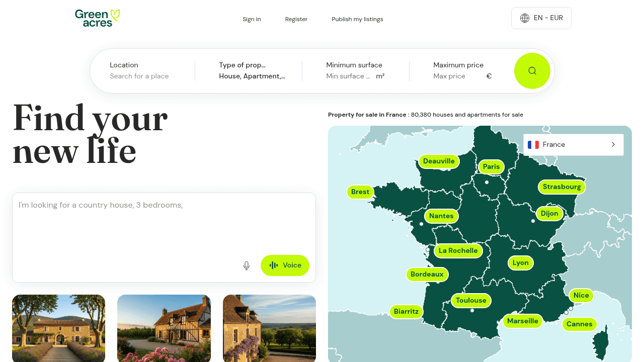Image resolution: width=644 pixels, height=362 pixels.
Task: Open the EN - EUR language selector
Action: tap(541, 18)
